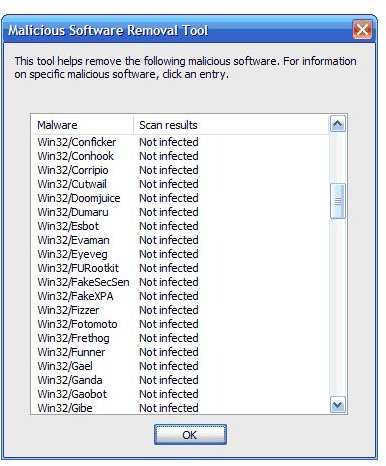Click Not infected result for Win32/Doomjuice
The height and width of the screenshot is (466, 386).
click(169, 198)
